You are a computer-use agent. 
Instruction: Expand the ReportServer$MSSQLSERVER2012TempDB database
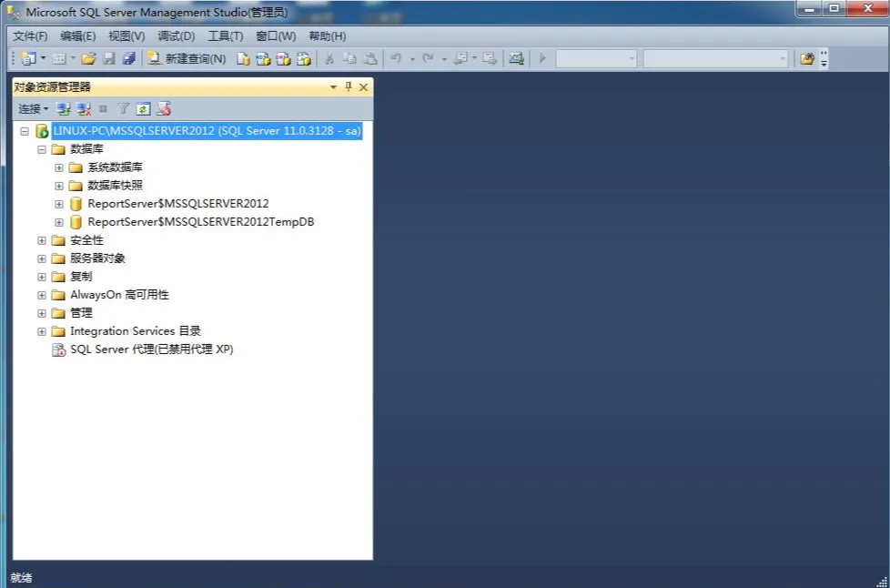click(x=59, y=222)
